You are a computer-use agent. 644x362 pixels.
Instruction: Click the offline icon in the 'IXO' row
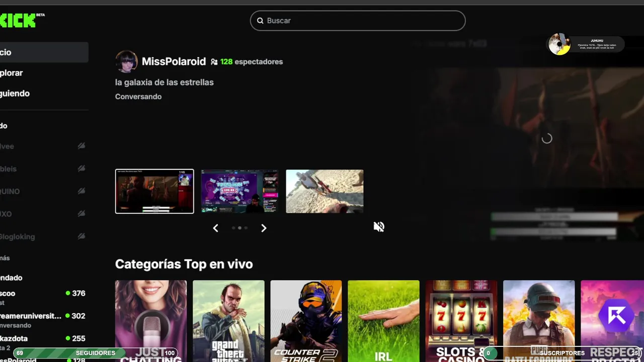[82, 214]
